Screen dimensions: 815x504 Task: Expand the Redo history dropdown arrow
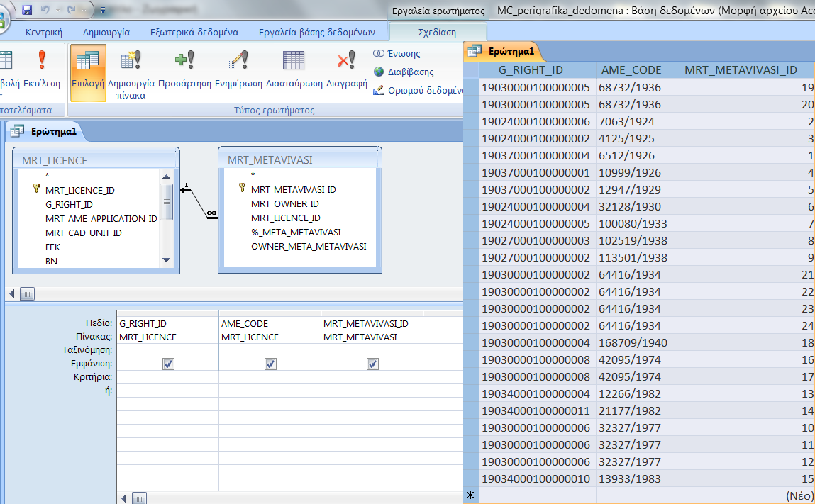84,10
